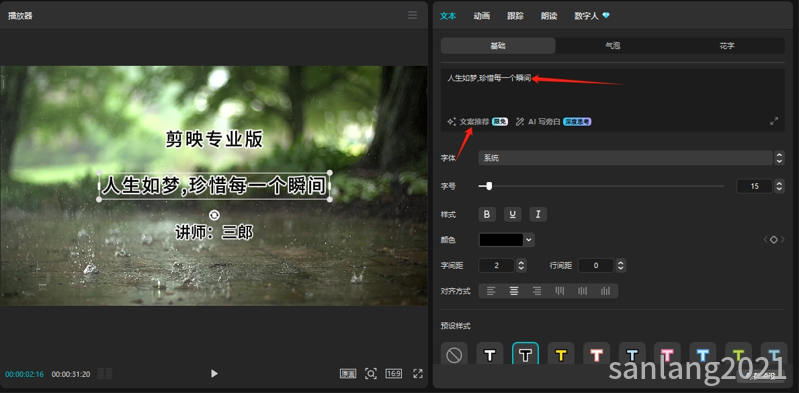This screenshot has height=393, width=799.
Task: Open the 字体 font dropdown
Action: [x=631, y=158]
